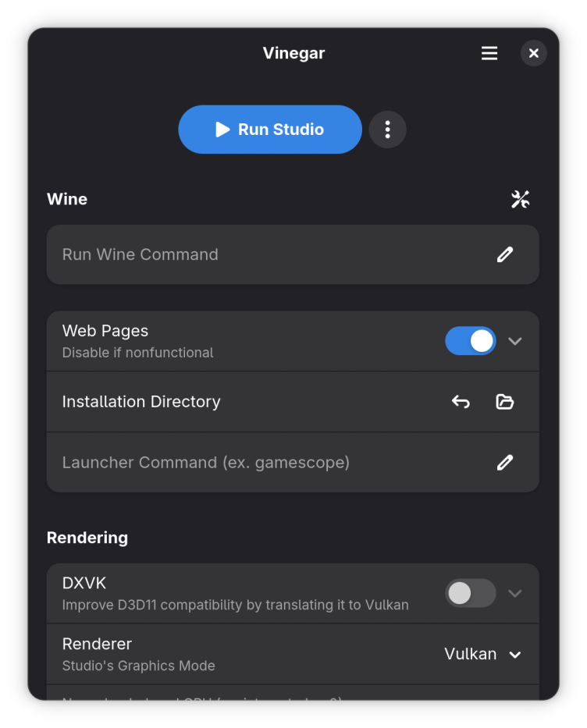
Task: Close the Vinegar window
Action: click(534, 53)
